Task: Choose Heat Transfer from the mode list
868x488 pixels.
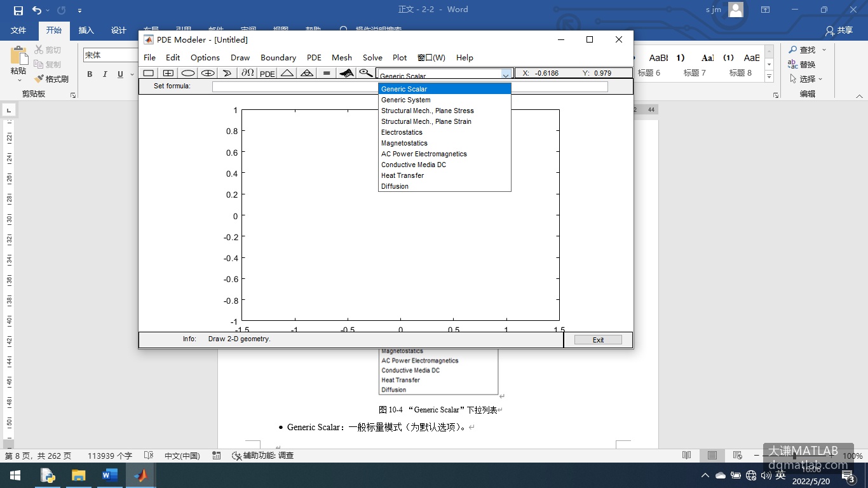Action: coord(445,175)
